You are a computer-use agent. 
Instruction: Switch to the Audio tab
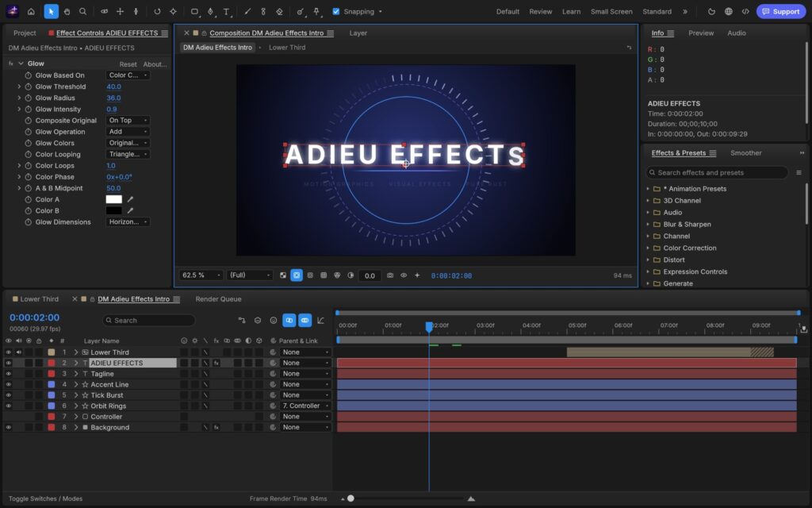pyautogui.click(x=737, y=33)
